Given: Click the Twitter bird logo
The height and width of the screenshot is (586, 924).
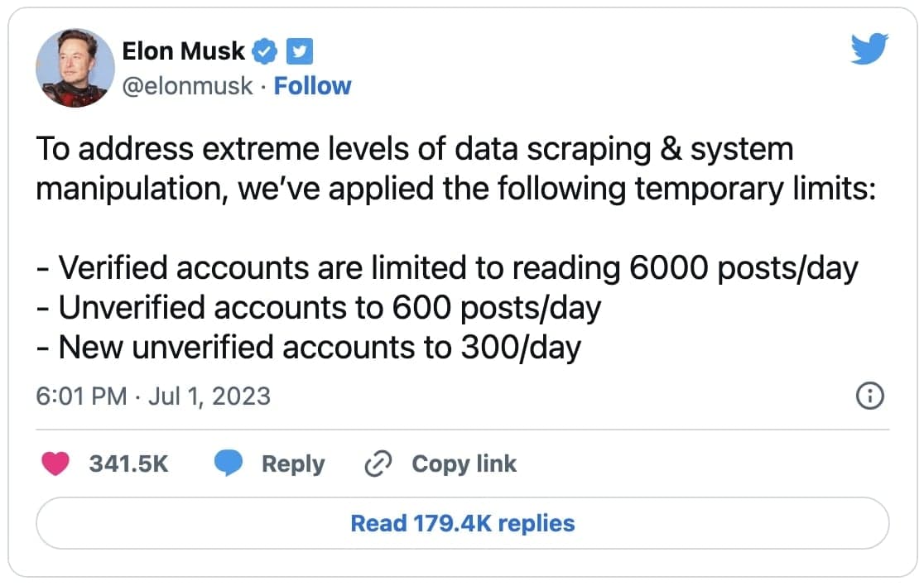Looking at the screenshot, I should coord(869,50).
